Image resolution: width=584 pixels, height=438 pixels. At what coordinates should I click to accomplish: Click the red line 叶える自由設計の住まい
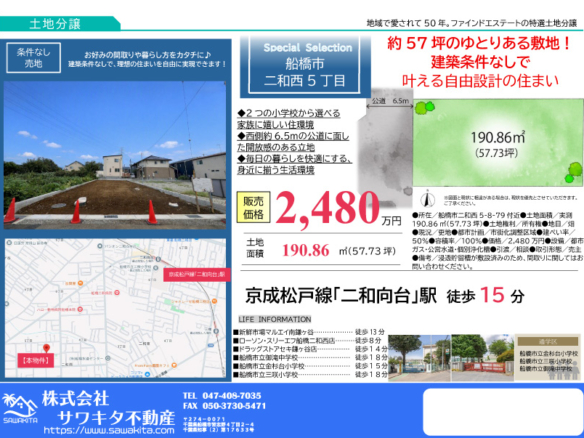480,80
